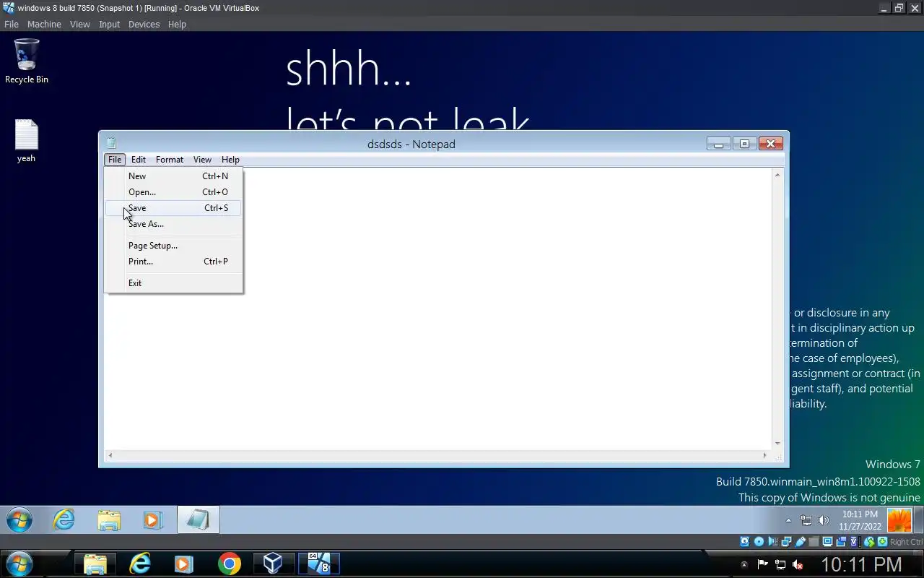Image resolution: width=924 pixels, height=578 pixels.
Task: Click VirtualBox shared folders indicator
Action: coord(814,542)
